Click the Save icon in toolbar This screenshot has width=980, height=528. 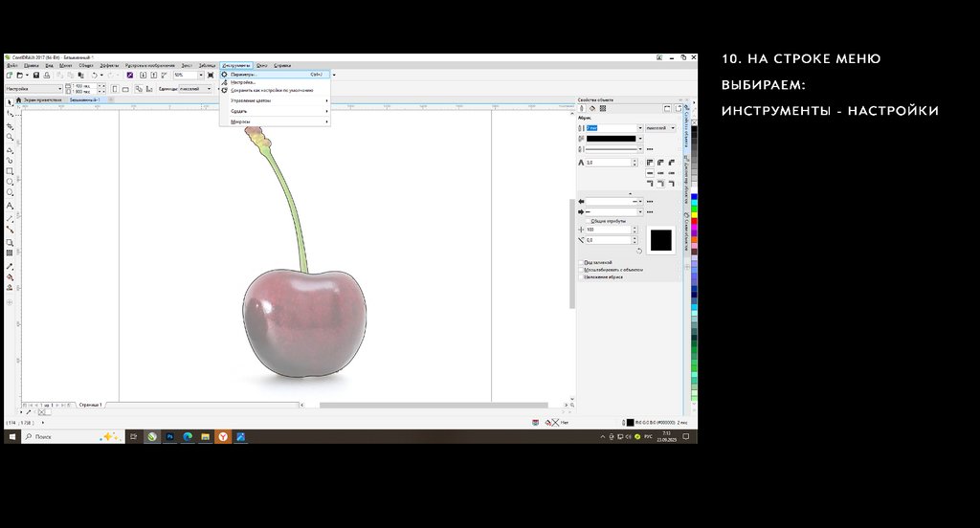tap(36, 75)
